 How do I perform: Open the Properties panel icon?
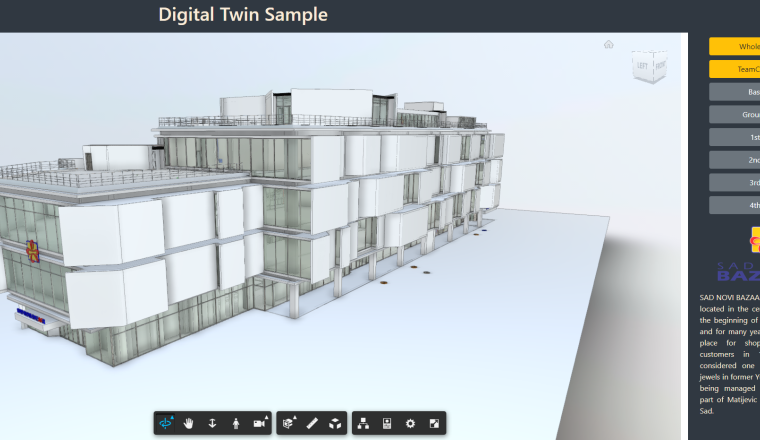coord(387,424)
